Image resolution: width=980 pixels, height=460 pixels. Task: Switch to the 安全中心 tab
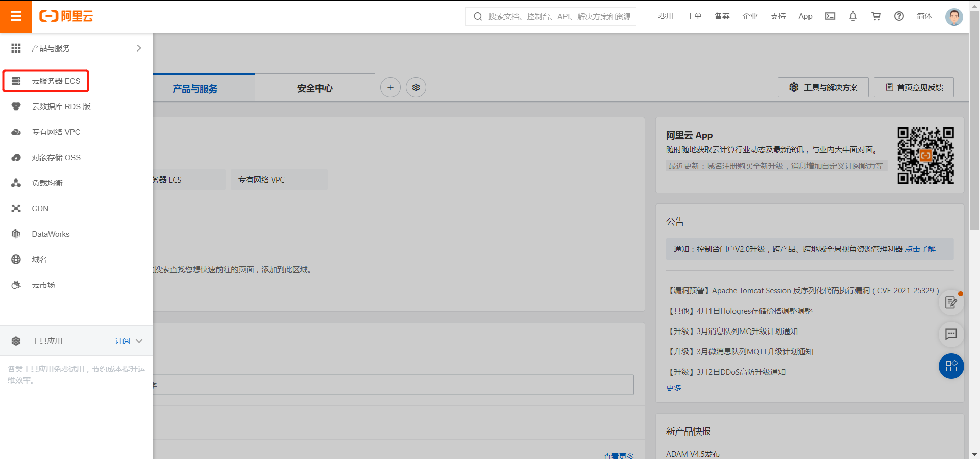coord(315,88)
